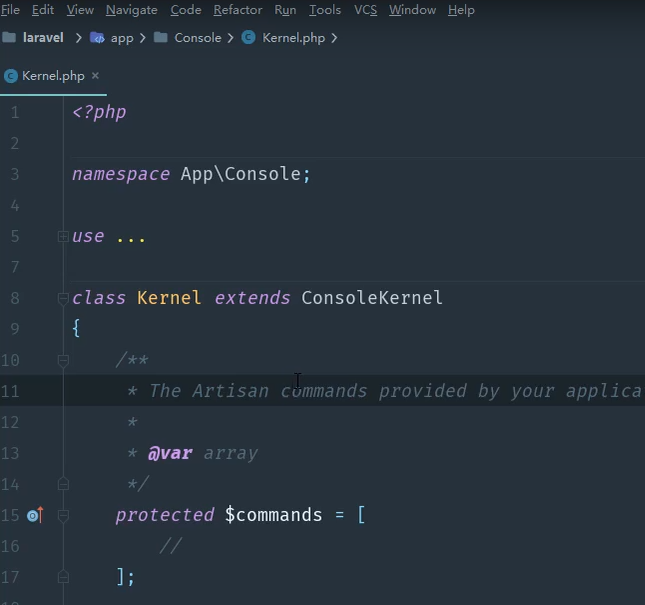Collapse the $commands array at line 15
This screenshot has width=645, height=605.
point(63,515)
